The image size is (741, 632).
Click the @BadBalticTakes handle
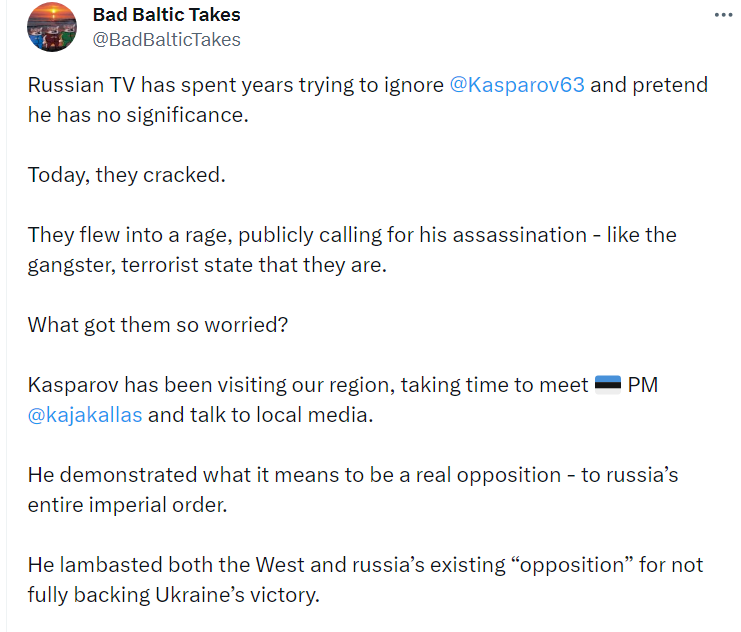coord(166,40)
